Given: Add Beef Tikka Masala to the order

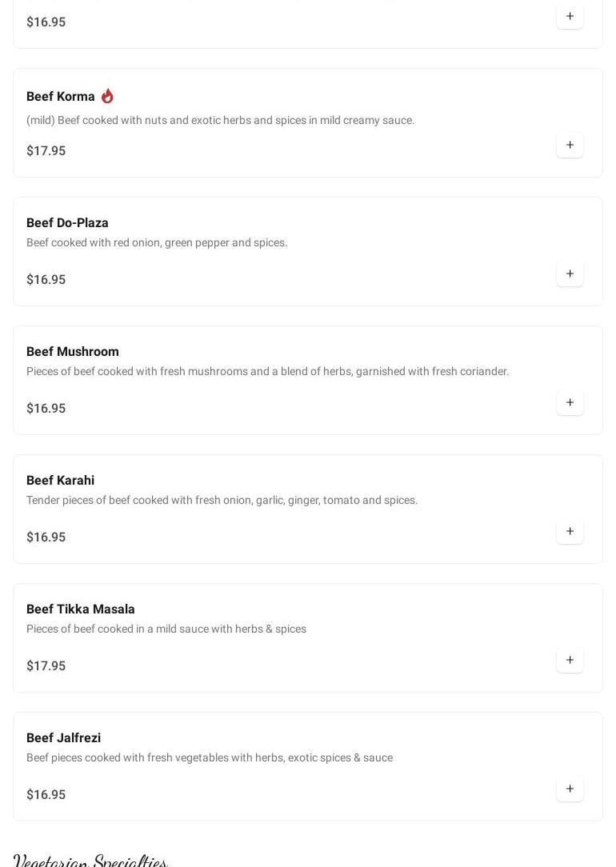Looking at the screenshot, I should pos(570,660).
